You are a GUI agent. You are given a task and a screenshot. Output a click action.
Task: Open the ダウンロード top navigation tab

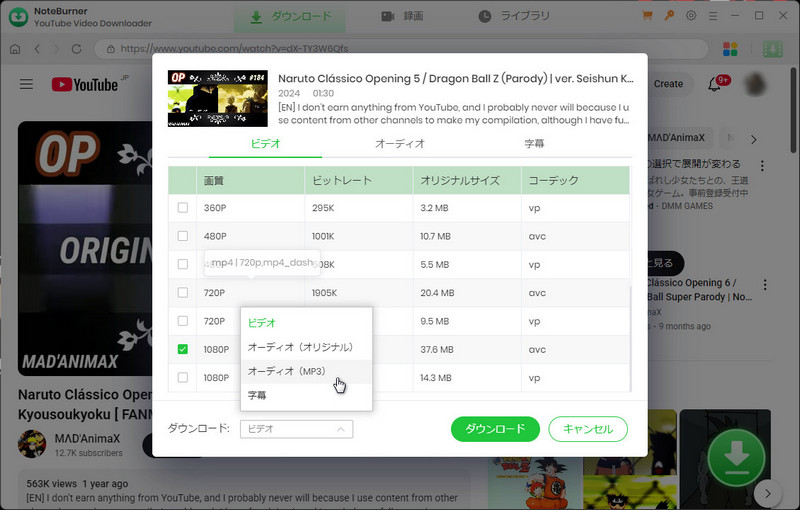click(290, 17)
